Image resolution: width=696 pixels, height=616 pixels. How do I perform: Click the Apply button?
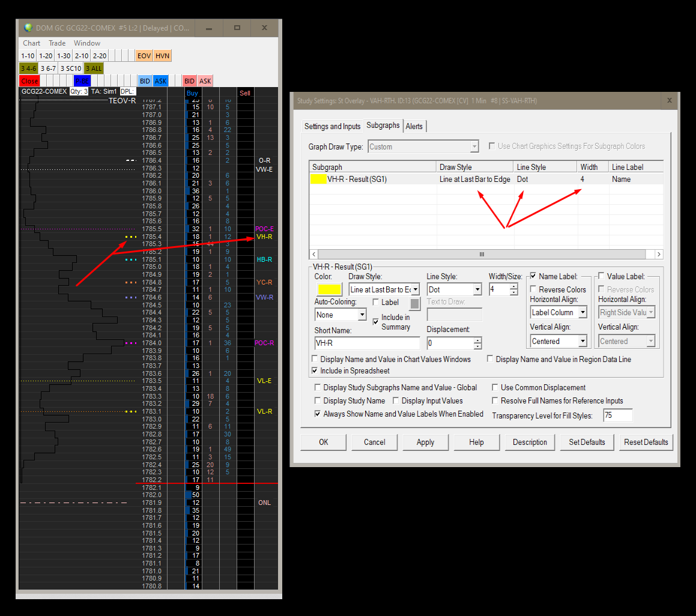click(x=425, y=442)
